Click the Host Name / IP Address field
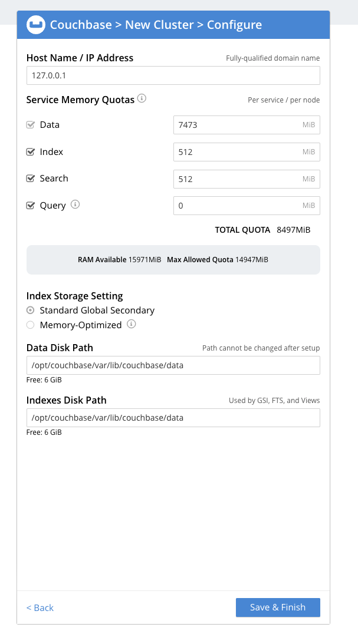358x644 pixels. click(x=173, y=75)
